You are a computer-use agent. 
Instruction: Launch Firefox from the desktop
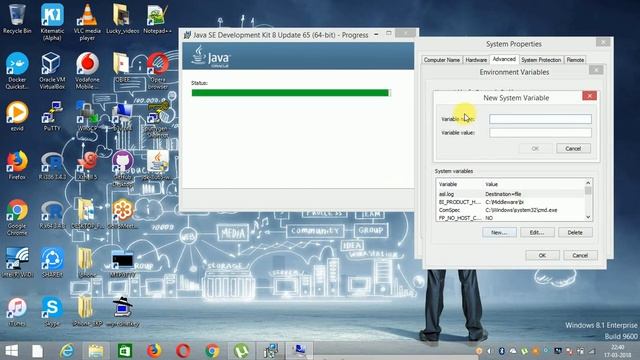[17, 164]
